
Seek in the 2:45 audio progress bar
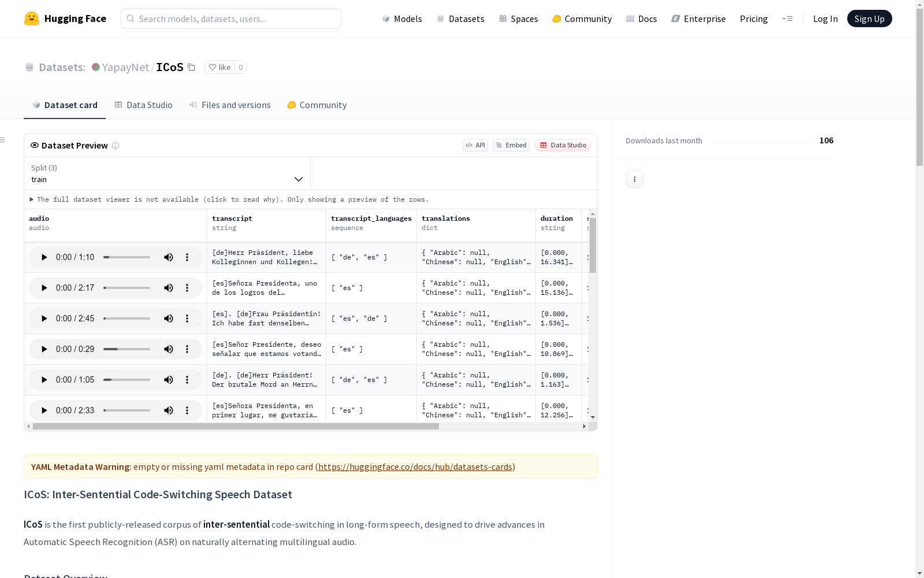click(x=126, y=318)
